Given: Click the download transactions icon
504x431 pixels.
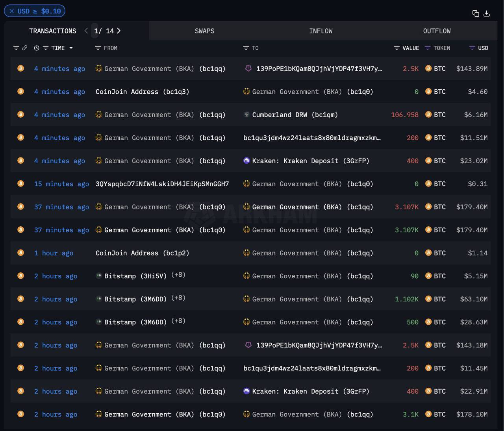Looking at the screenshot, I should pos(487,14).
